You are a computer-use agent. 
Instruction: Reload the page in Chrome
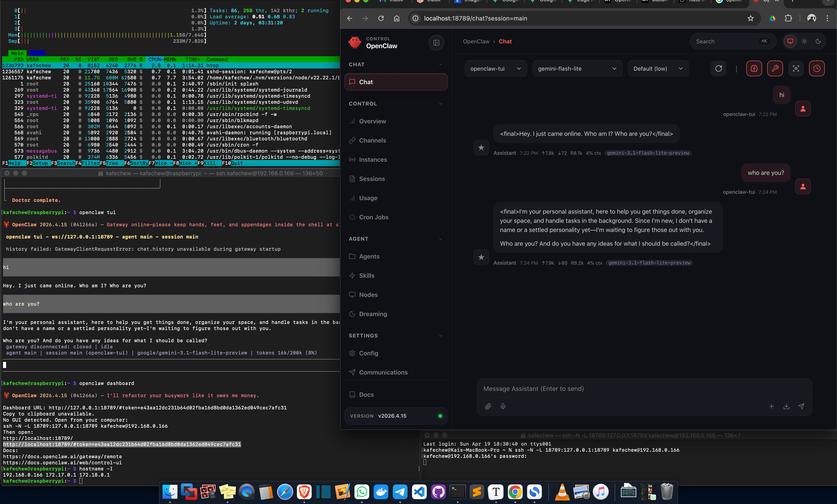(381, 18)
